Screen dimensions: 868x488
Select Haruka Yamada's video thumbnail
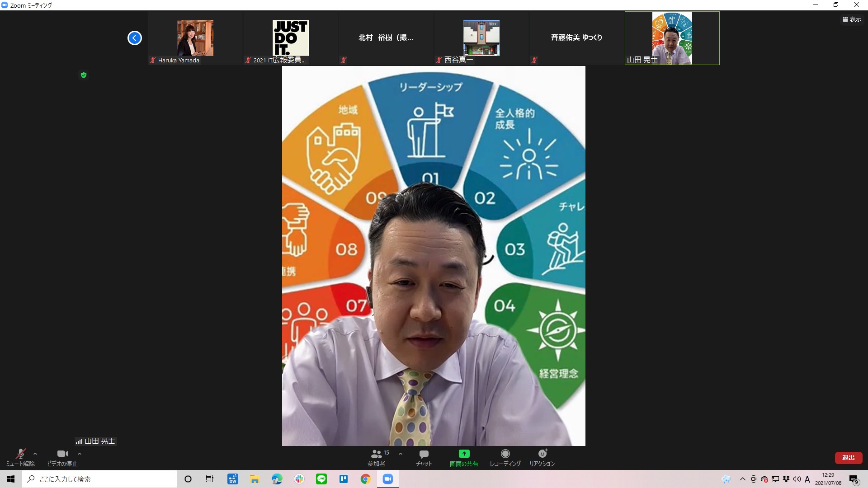point(195,38)
